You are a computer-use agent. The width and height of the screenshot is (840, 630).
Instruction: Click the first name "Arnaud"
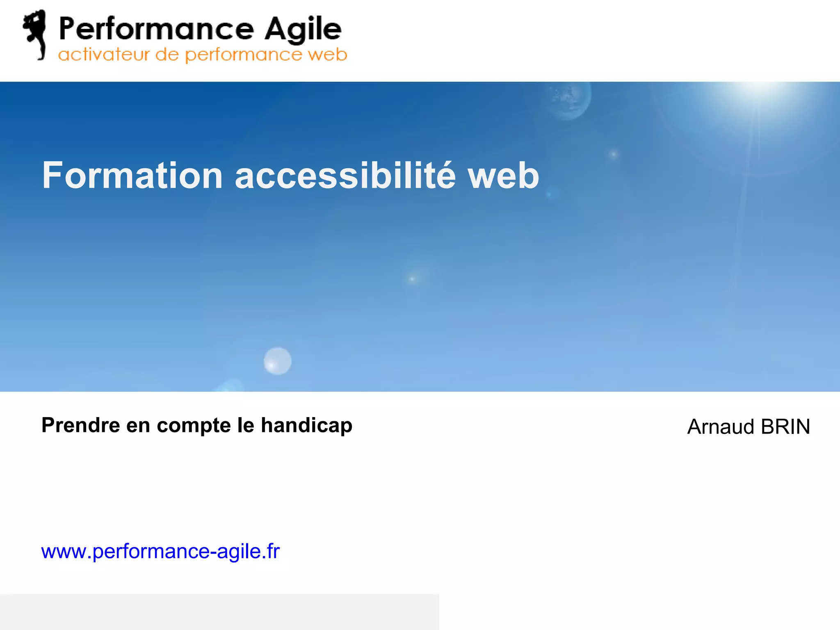coord(721,427)
